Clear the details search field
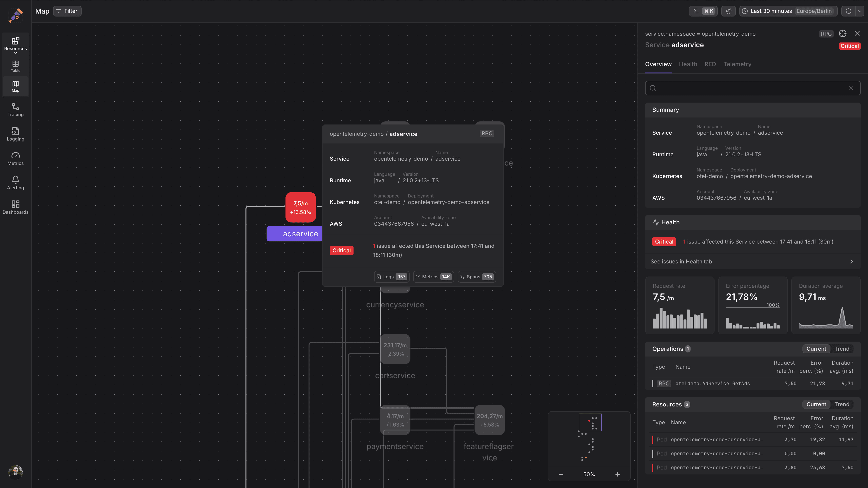The image size is (868, 488). click(851, 88)
